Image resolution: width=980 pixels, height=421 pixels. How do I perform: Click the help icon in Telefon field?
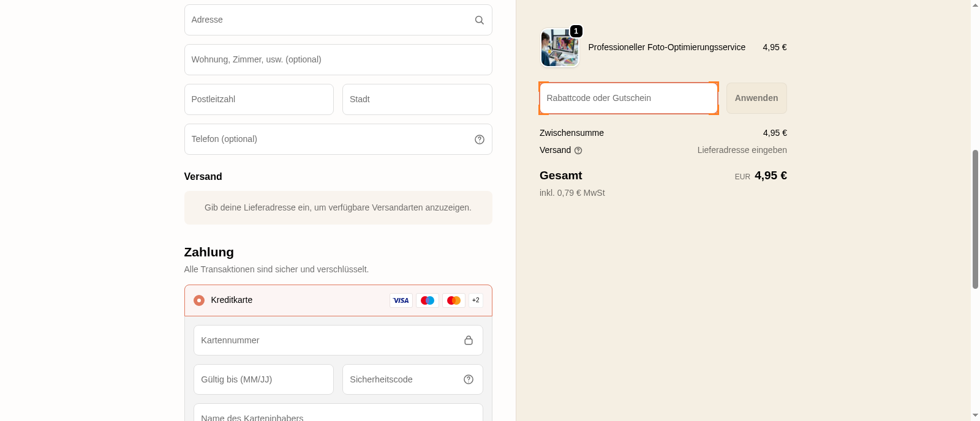coord(479,140)
